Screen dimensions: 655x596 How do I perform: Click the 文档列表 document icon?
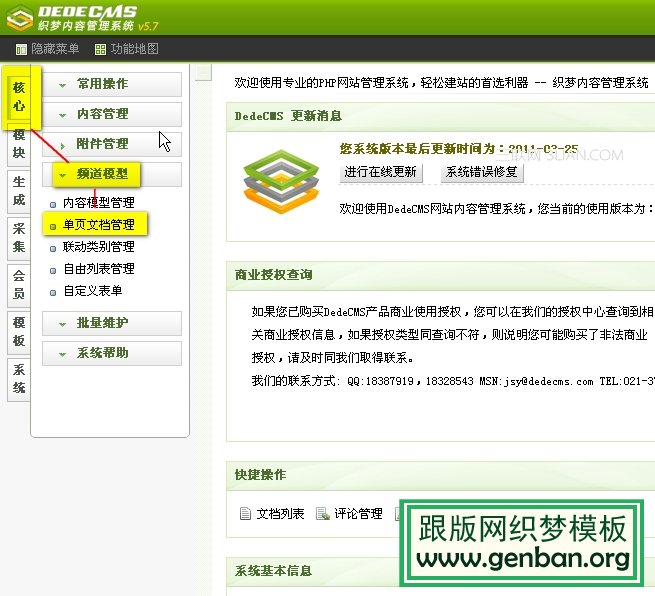click(245, 514)
